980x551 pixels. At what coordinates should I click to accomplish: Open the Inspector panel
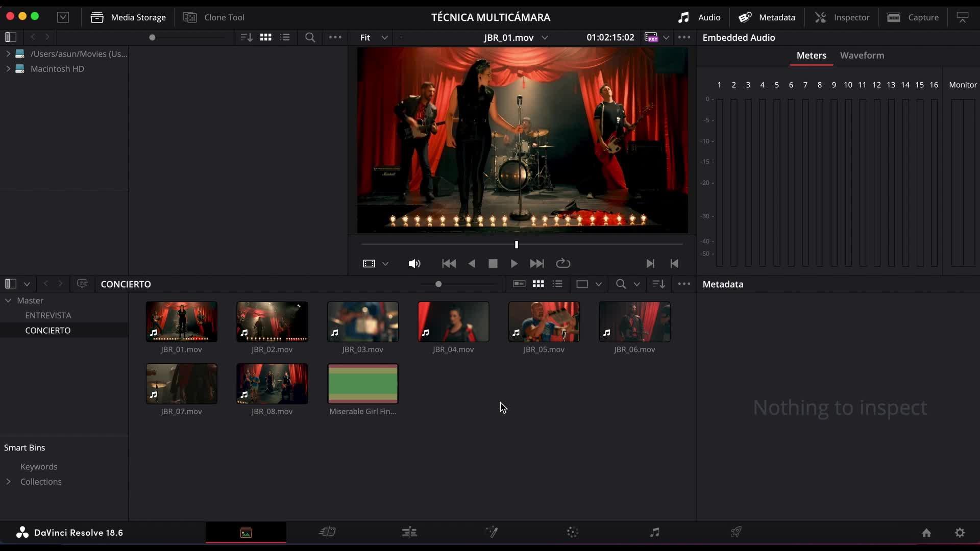click(842, 17)
